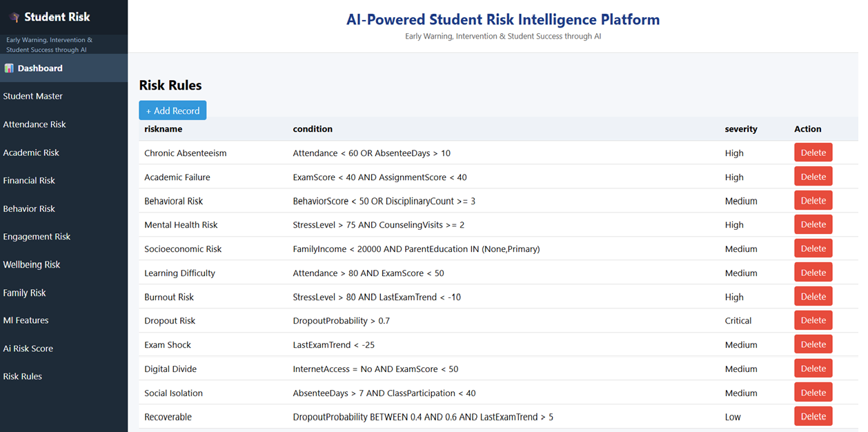Screen dimensions: 868x432
Task: Sort the table by the severity column header
Action: [740, 128]
